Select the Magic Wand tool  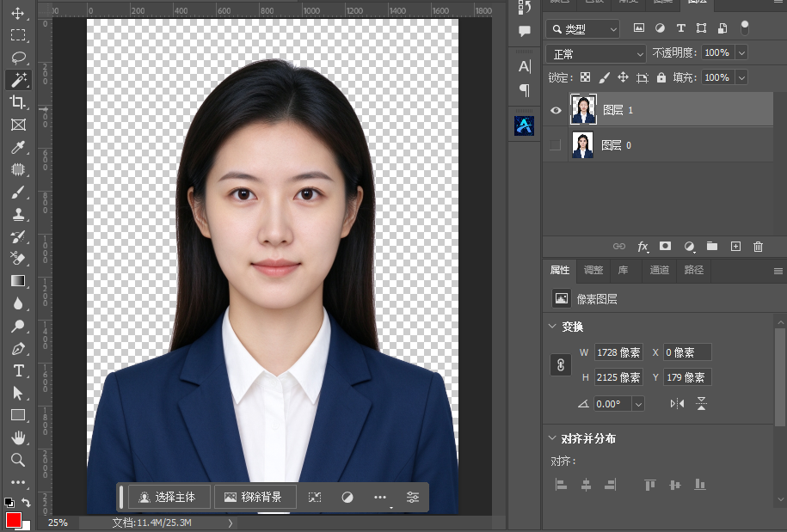click(x=18, y=80)
